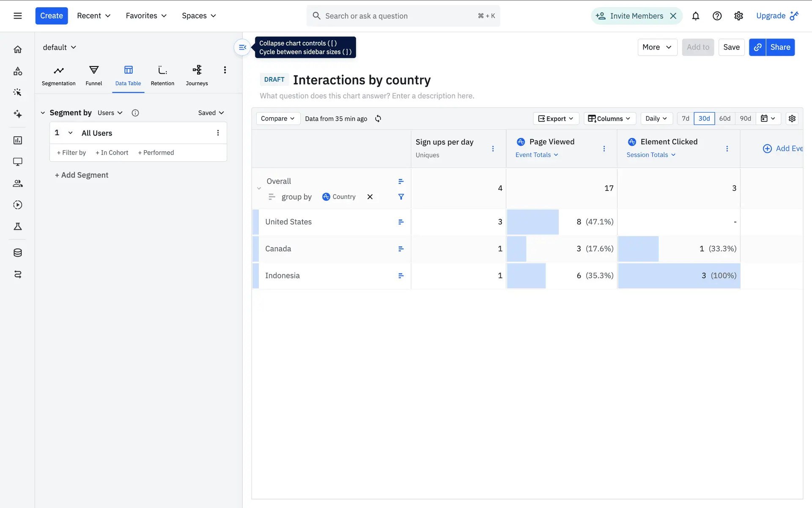Click + Add Segment
812x508 pixels.
(x=82, y=175)
